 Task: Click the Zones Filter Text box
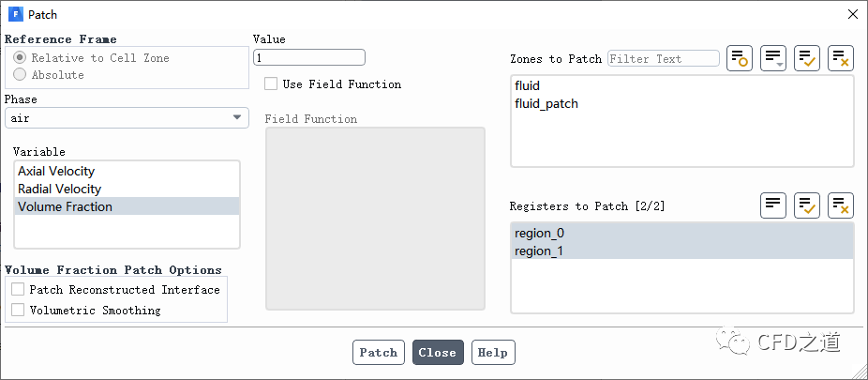click(x=663, y=58)
